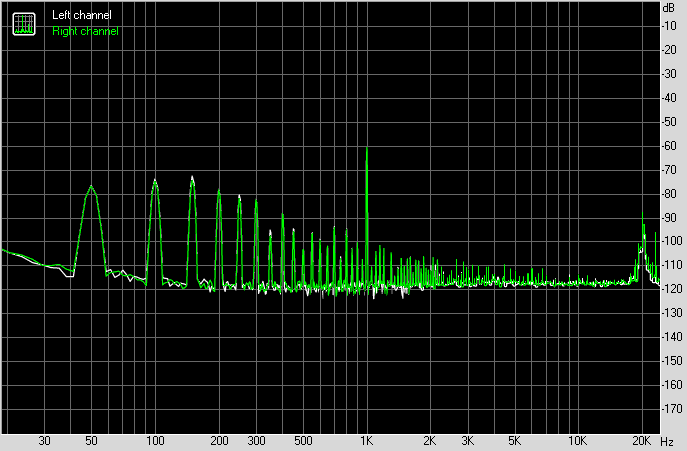
Task: Click the '300' frequency axis label
Action: pyautogui.click(x=256, y=441)
